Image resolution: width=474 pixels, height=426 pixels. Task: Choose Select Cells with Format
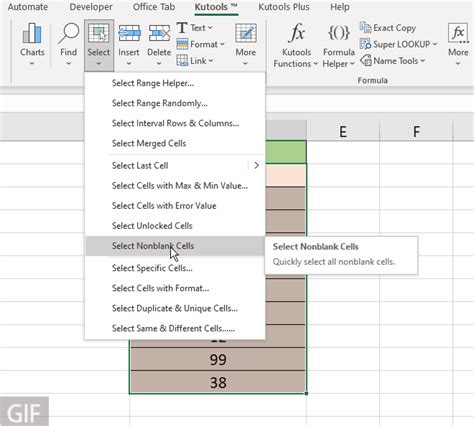point(175,288)
